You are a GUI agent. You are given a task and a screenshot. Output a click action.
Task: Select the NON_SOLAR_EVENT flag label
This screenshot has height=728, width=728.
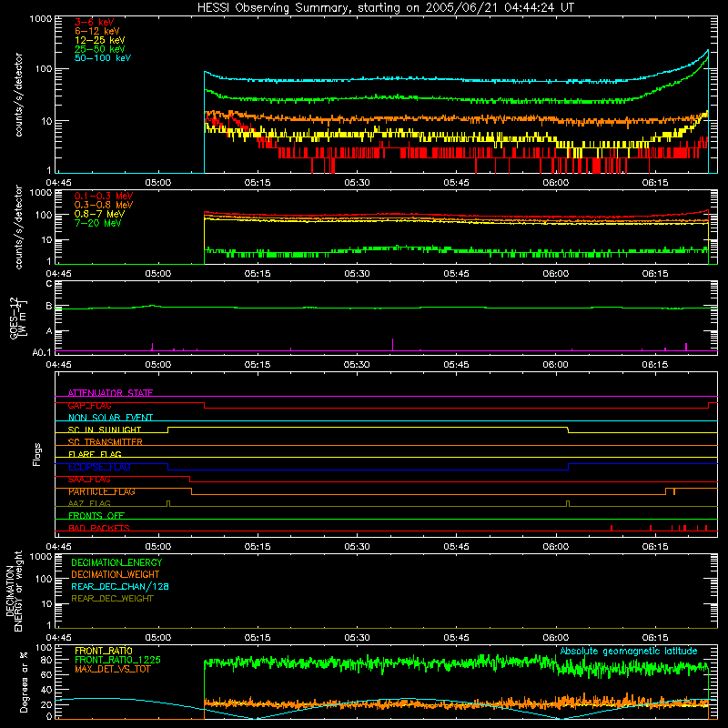tap(110, 418)
